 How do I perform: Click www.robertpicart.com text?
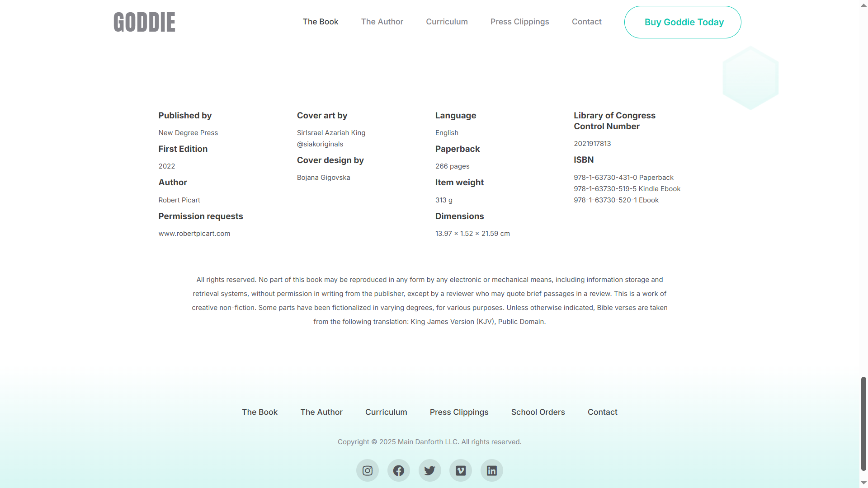coord(194,234)
